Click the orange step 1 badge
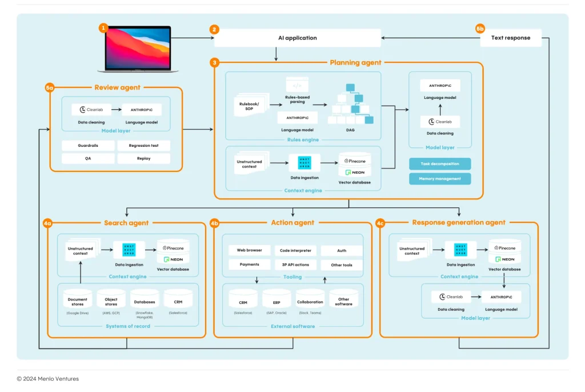 103,27
